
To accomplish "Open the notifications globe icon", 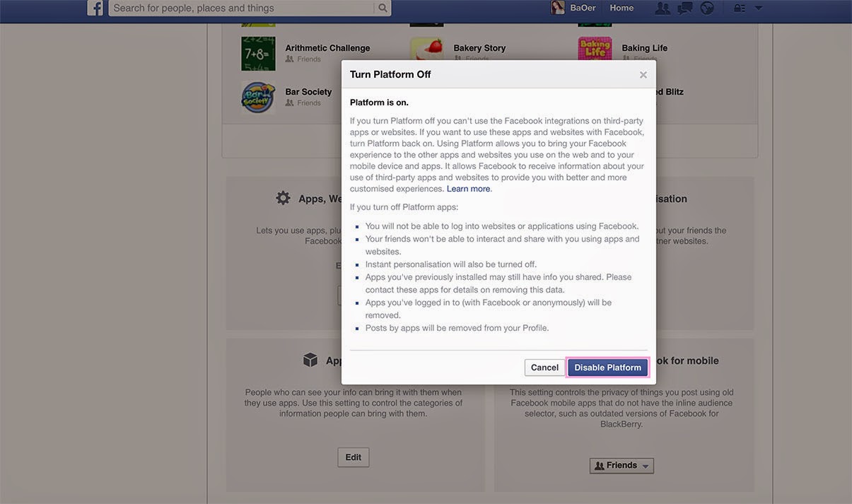I will tap(707, 8).
